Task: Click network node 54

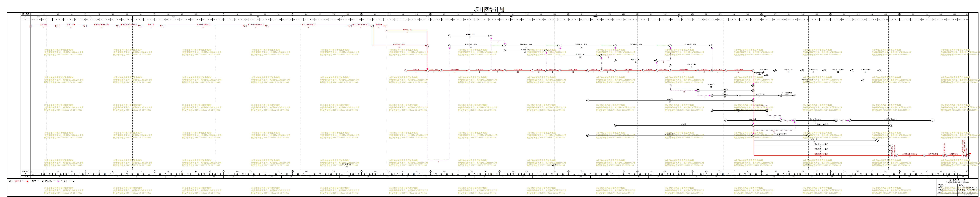Action: [x=725, y=71]
